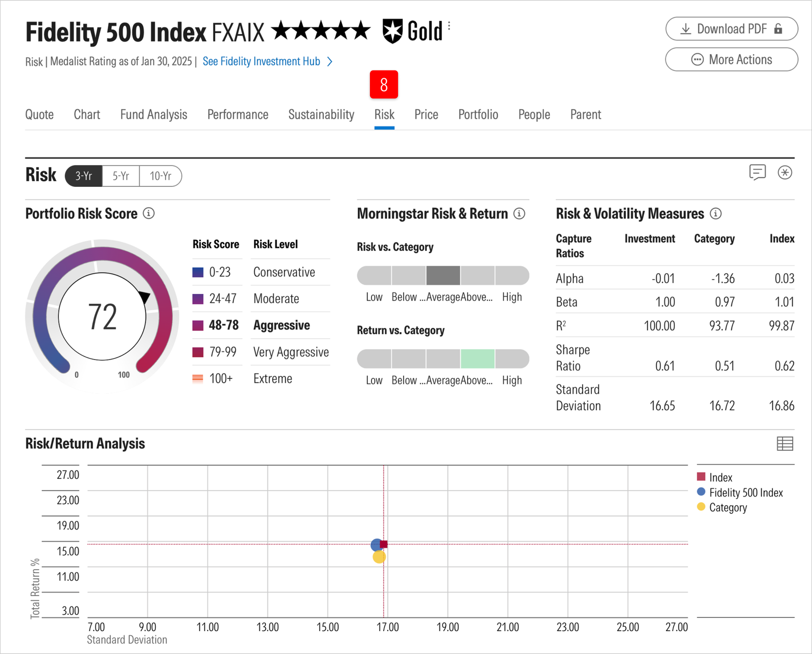Image resolution: width=812 pixels, height=654 pixels.
Task: Click the Risk vs. Category Average segment
Action: [x=443, y=276]
